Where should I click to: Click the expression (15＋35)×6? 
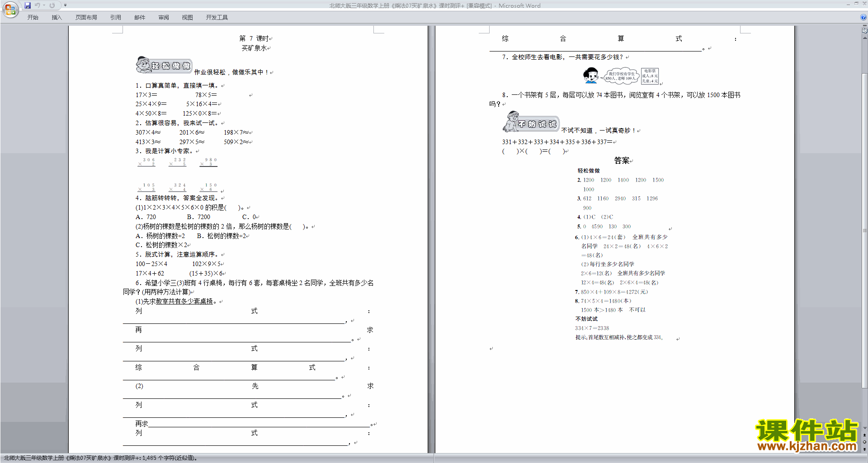206,273
